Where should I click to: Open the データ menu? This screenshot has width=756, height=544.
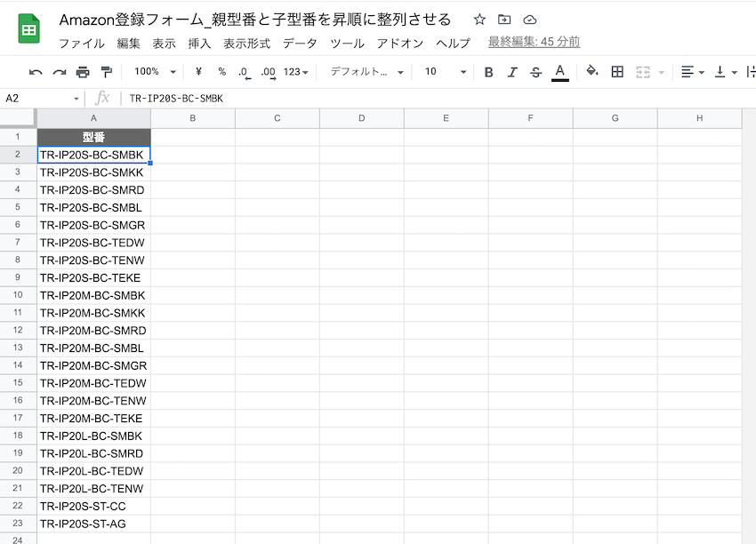[300, 43]
